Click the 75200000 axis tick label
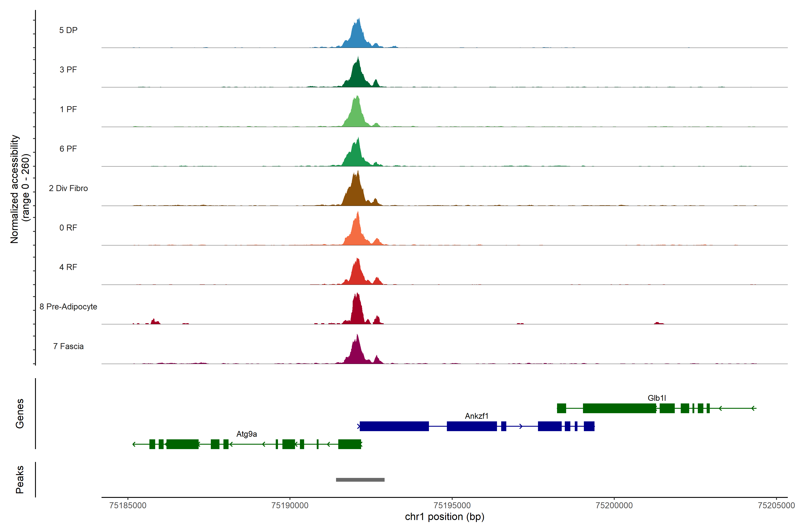This screenshot has width=798, height=532. coord(614,506)
